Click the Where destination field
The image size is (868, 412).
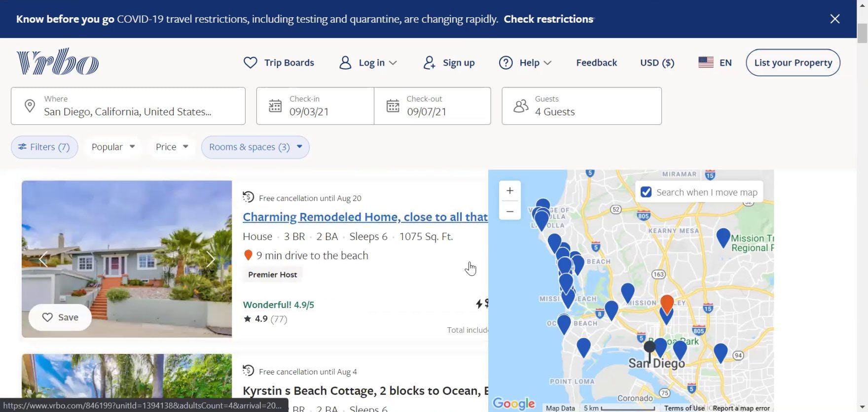[x=128, y=106]
